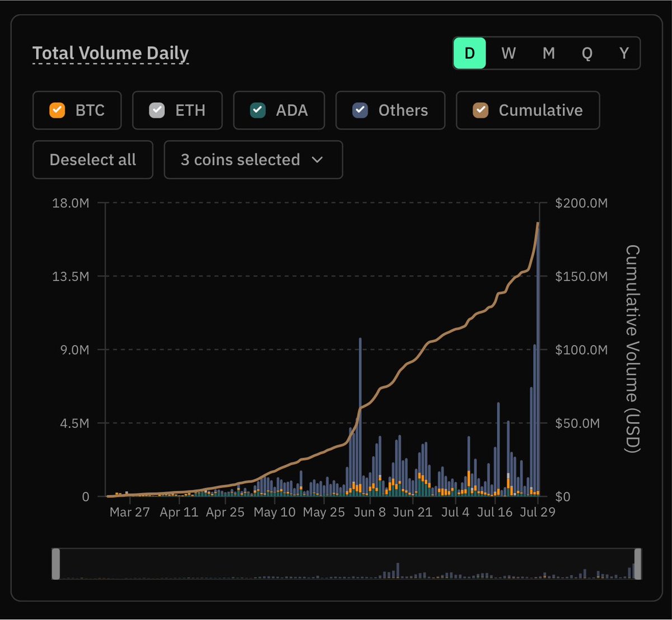Grab the right range slider handle
Viewport: 672px width, 620px height.
[638, 564]
